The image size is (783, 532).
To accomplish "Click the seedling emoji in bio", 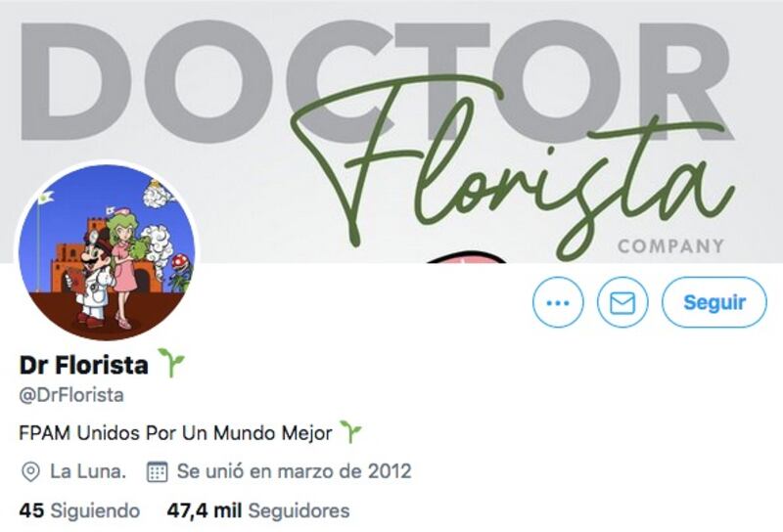I will [350, 431].
